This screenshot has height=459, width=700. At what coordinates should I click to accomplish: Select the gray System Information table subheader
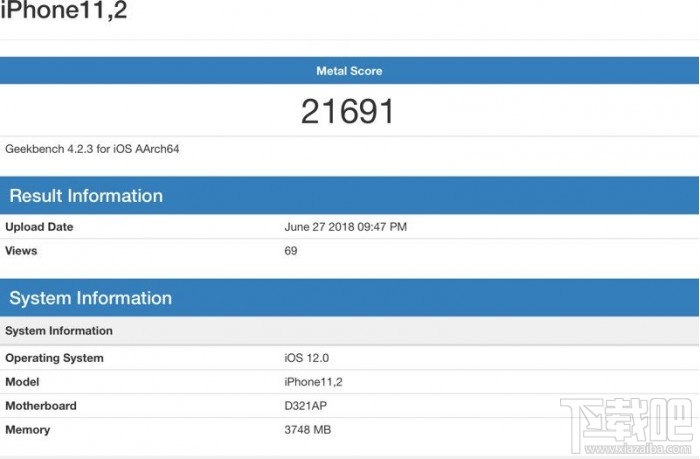pos(349,331)
